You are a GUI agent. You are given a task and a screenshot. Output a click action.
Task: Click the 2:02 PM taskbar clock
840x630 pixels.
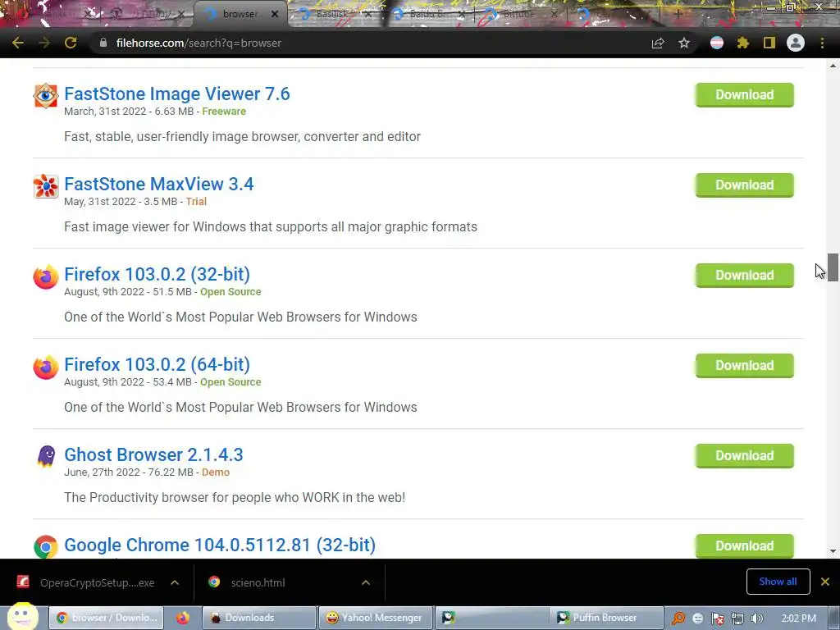[798, 619]
